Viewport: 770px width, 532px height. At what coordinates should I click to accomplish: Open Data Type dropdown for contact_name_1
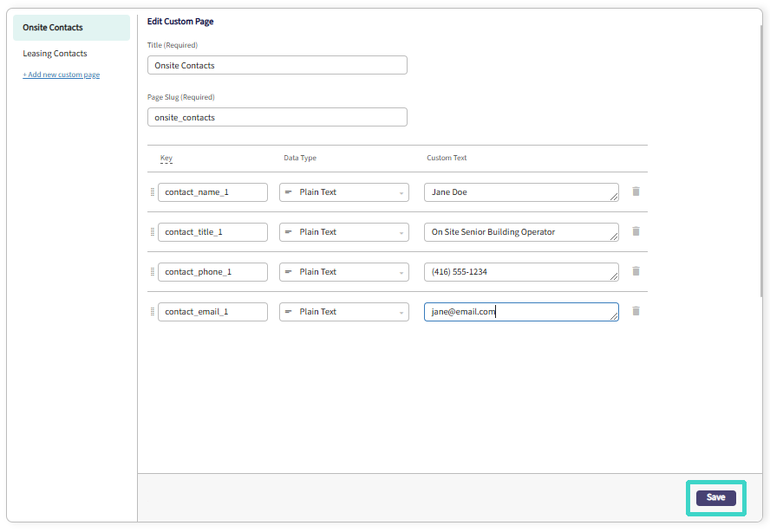(343, 192)
